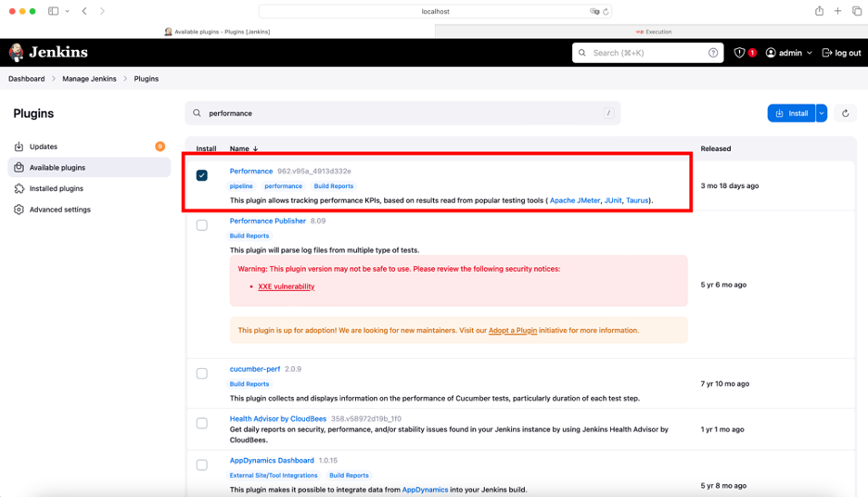Click the Advanced settings gear icon
Image resolution: width=868 pixels, height=497 pixels.
19,210
